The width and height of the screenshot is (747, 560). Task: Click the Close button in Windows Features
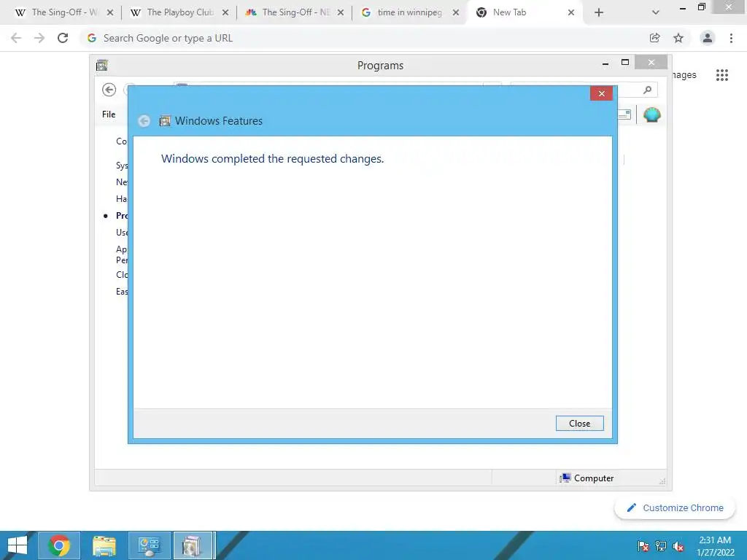coord(579,424)
